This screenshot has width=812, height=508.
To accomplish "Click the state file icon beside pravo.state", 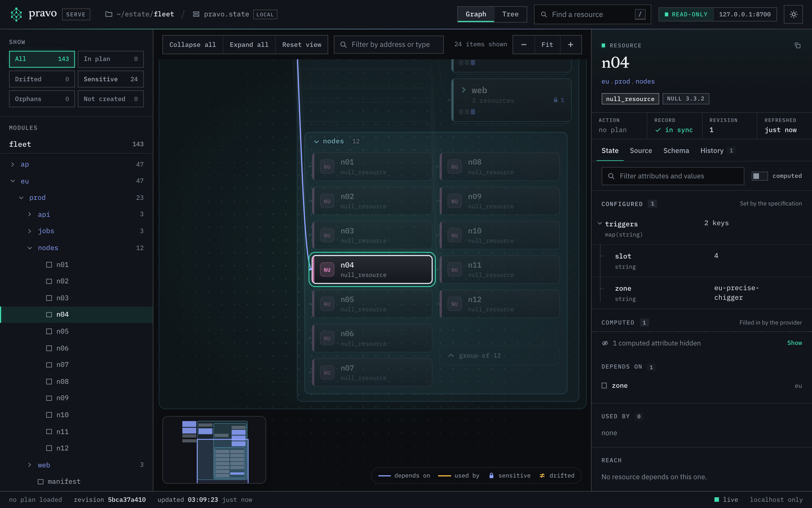I will 196,14.
